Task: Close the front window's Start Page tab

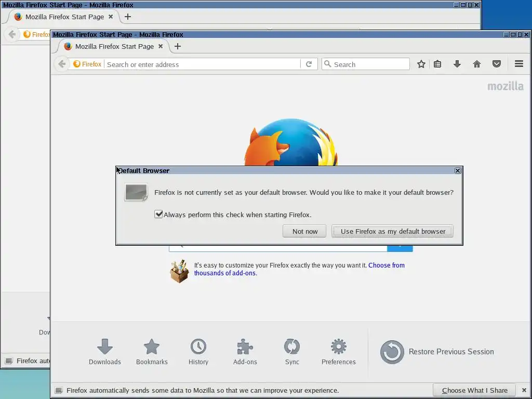Action: pos(161,46)
